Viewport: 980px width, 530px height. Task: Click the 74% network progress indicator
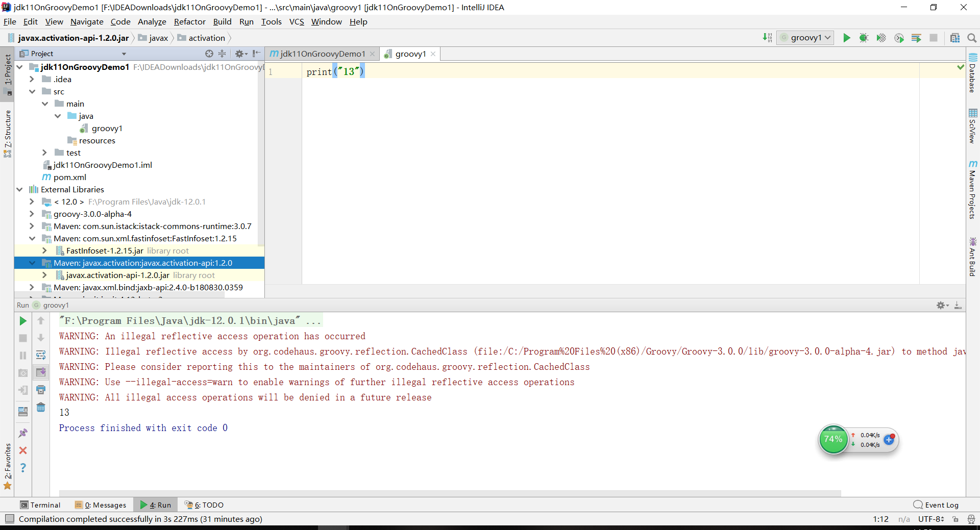coord(834,440)
